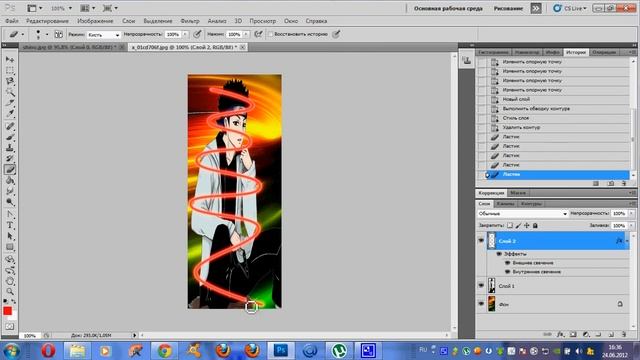Switch to the Операции tab
Screen dimensions: 640x360
click(x=604, y=52)
